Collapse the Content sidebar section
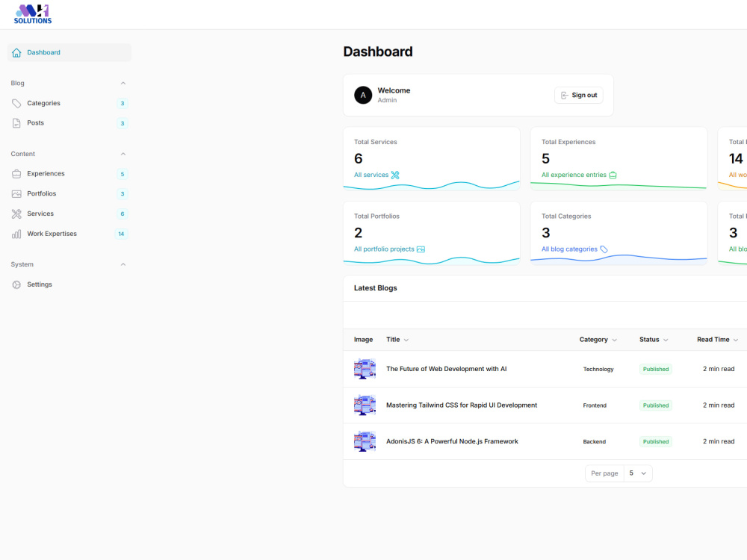747x560 pixels. point(123,154)
